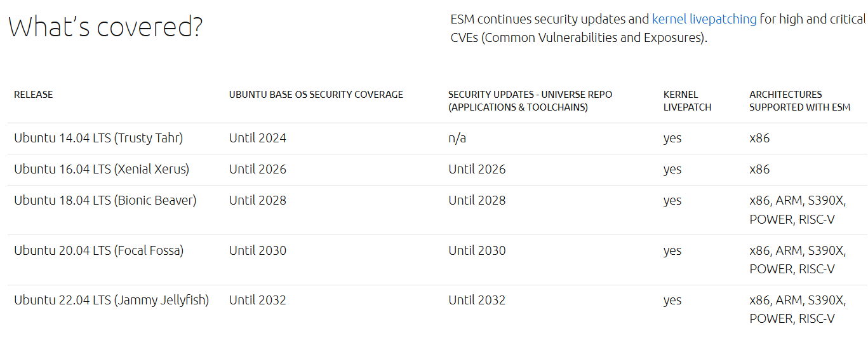Select Ubuntu 22.04 LTS (Jammy Jellyfish) cell
The height and width of the screenshot is (340, 868).
(x=112, y=301)
